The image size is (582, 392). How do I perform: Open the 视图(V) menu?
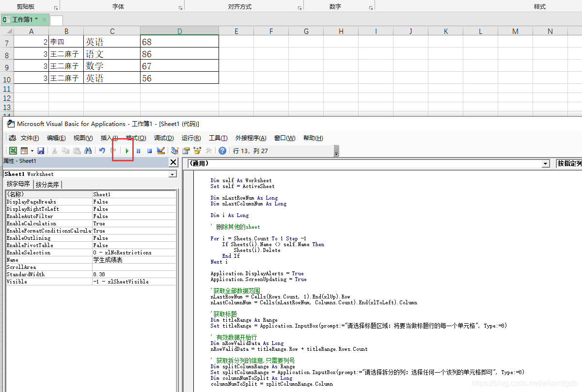[x=83, y=138]
